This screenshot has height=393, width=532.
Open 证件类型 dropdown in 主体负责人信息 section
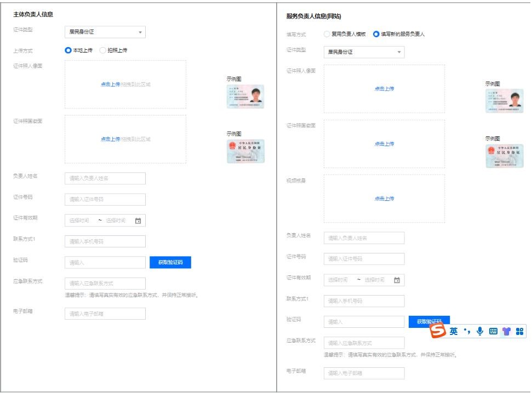coord(105,32)
